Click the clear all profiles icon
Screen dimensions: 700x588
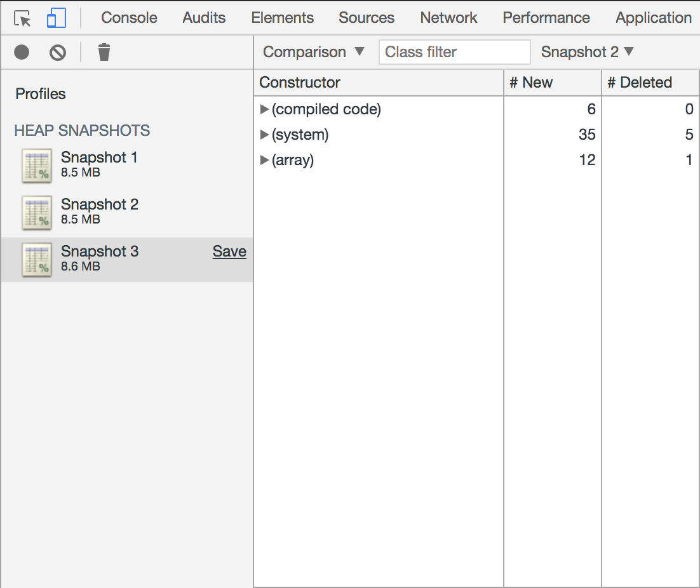(58, 53)
